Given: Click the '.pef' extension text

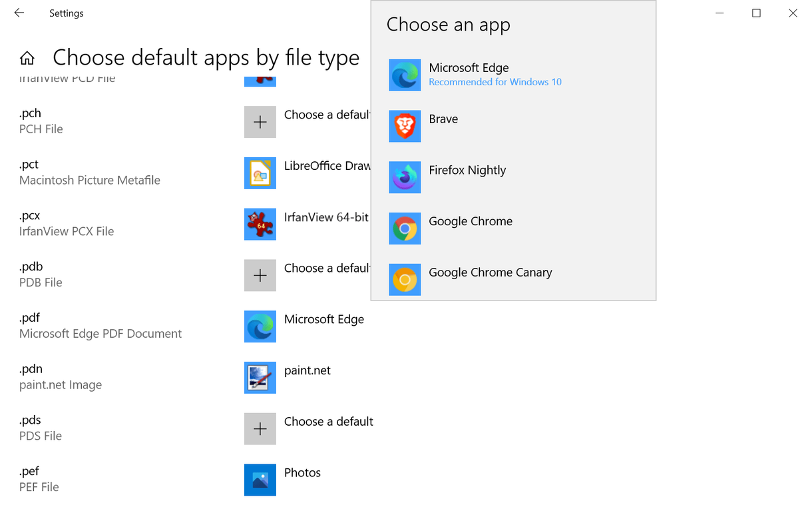Looking at the screenshot, I should pyautogui.click(x=29, y=471).
